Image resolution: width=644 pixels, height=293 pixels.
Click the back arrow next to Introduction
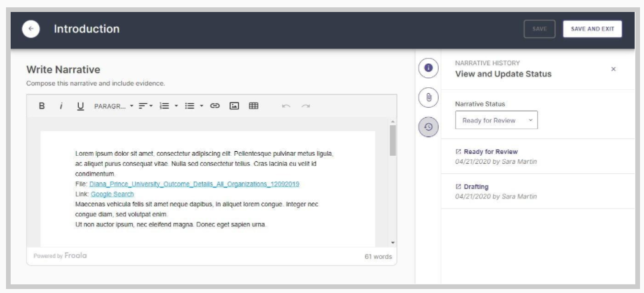click(31, 29)
